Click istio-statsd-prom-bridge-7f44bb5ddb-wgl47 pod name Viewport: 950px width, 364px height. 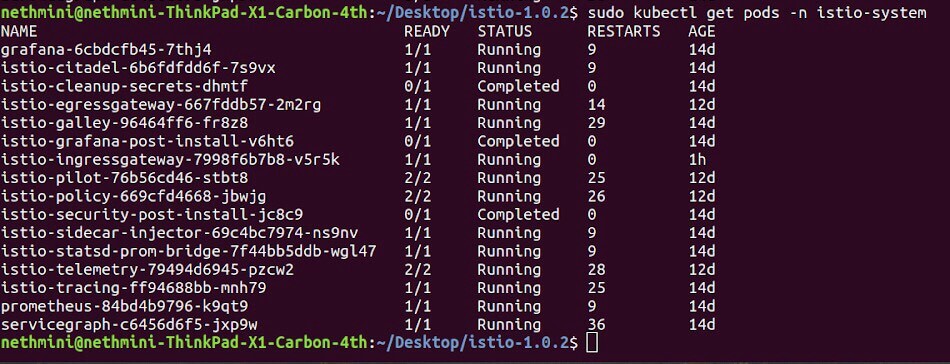(188, 251)
